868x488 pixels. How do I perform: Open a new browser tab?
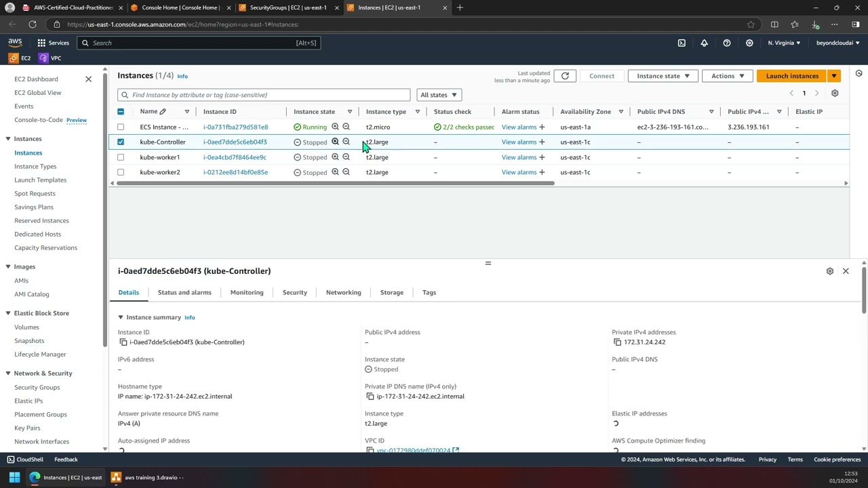click(x=460, y=7)
